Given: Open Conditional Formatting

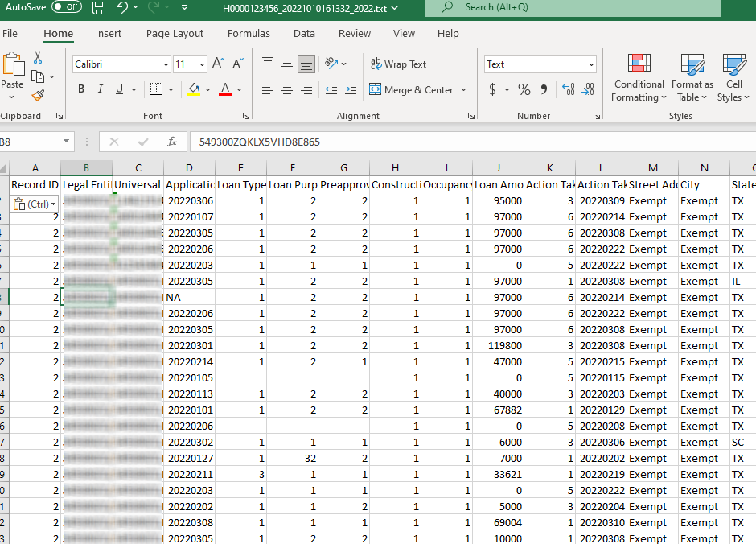Looking at the screenshot, I should point(639,77).
